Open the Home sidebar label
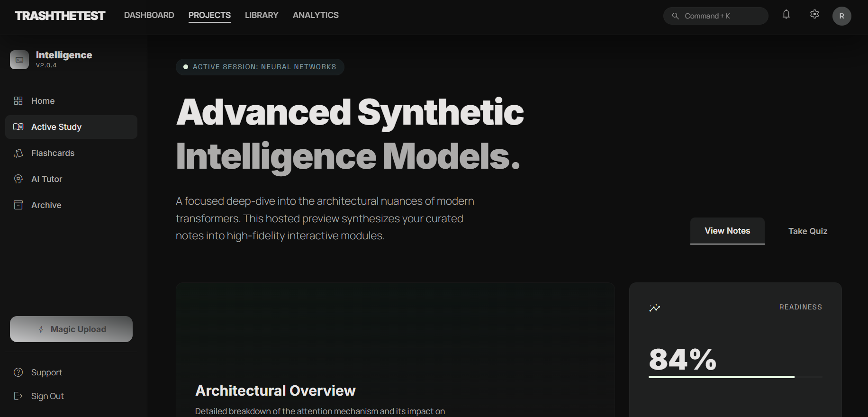 (43, 101)
